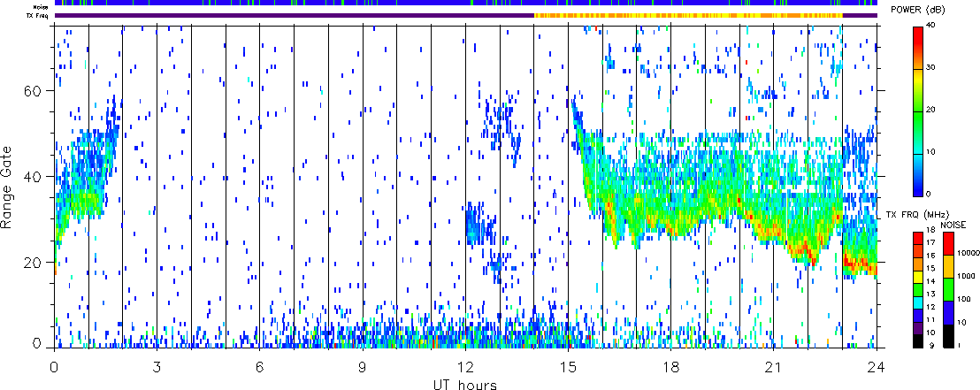980x390 pixels.
Task: Click the POWER colorbar label 0
Action: (x=929, y=195)
